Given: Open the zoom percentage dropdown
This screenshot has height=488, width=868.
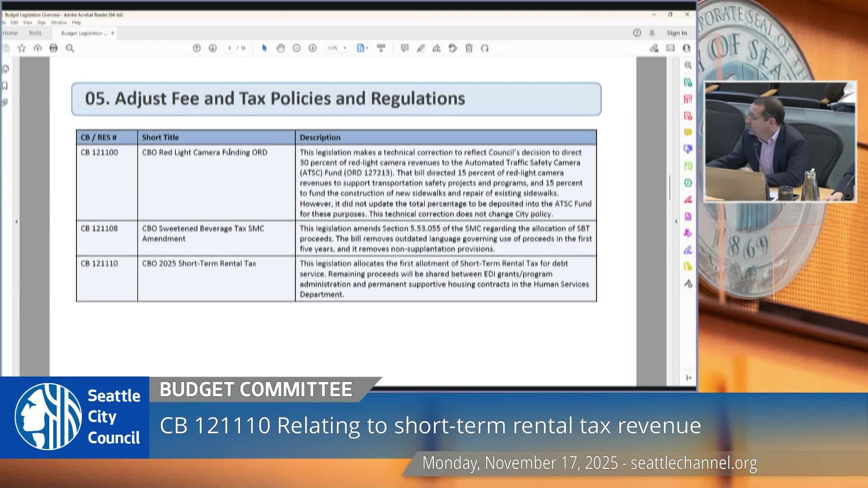Looking at the screenshot, I should [x=336, y=48].
